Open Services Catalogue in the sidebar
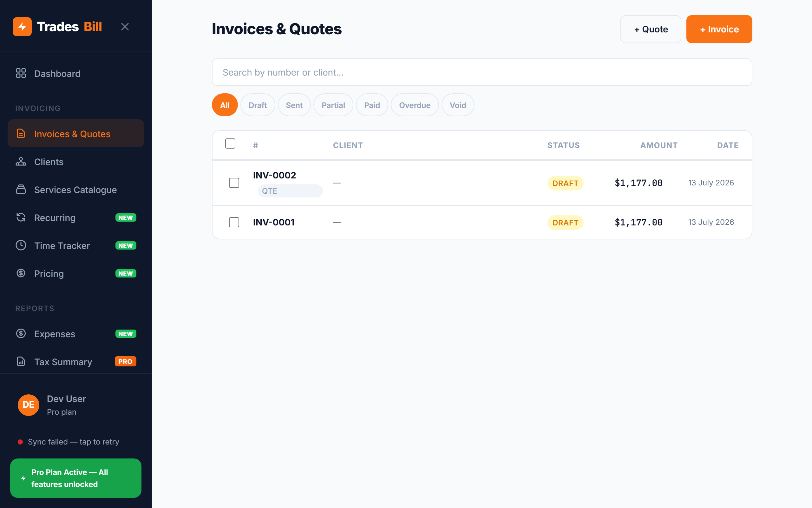This screenshot has width=812, height=508. coord(76,190)
